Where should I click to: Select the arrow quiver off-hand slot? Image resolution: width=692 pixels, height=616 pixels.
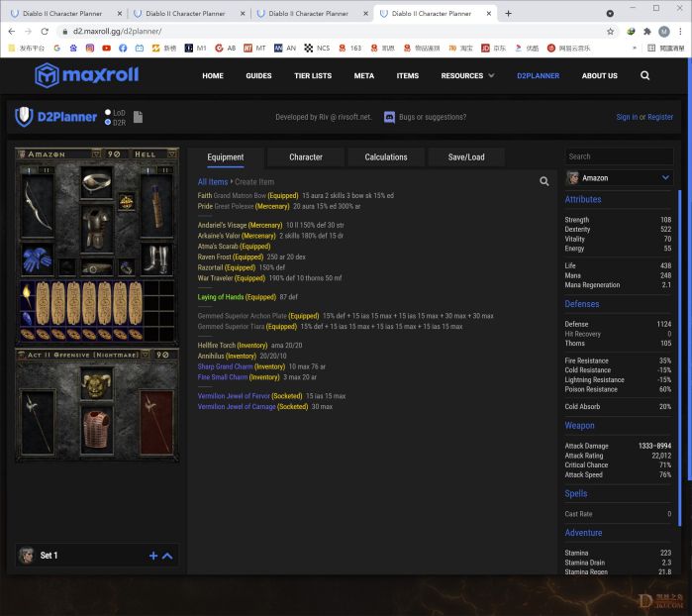[156, 206]
